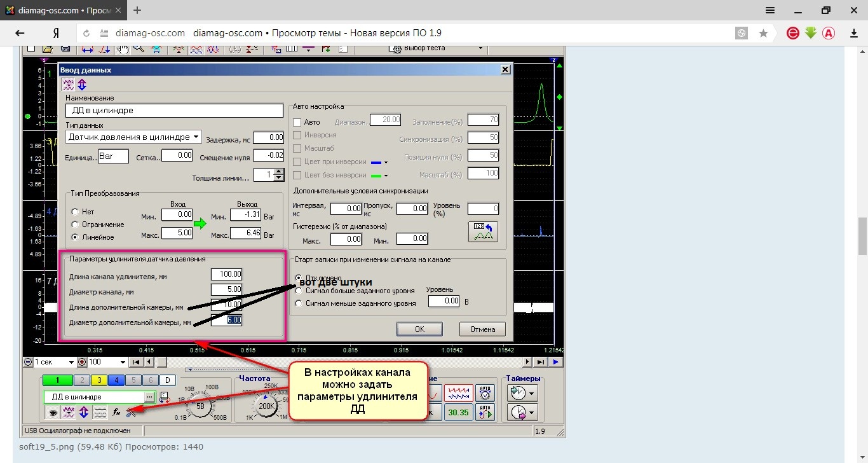Click Отмена to cancel dialog
The height and width of the screenshot is (463, 868).
pyautogui.click(x=483, y=329)
